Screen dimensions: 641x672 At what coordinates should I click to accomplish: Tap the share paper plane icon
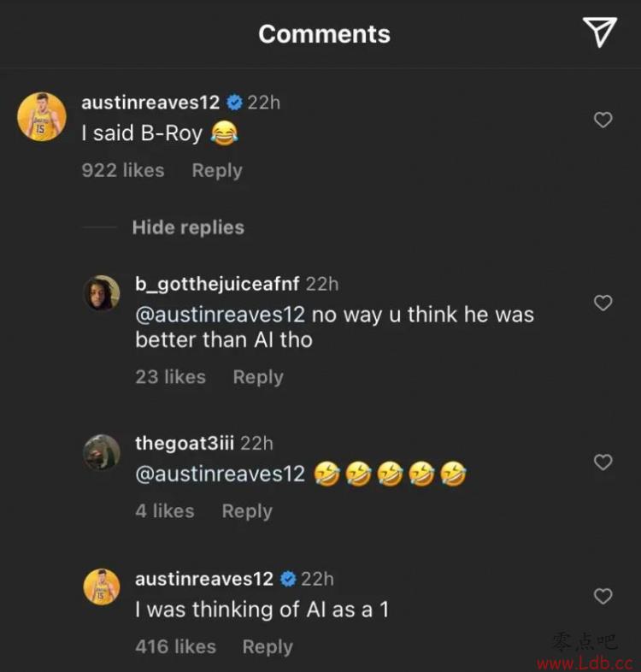[599, 32]
